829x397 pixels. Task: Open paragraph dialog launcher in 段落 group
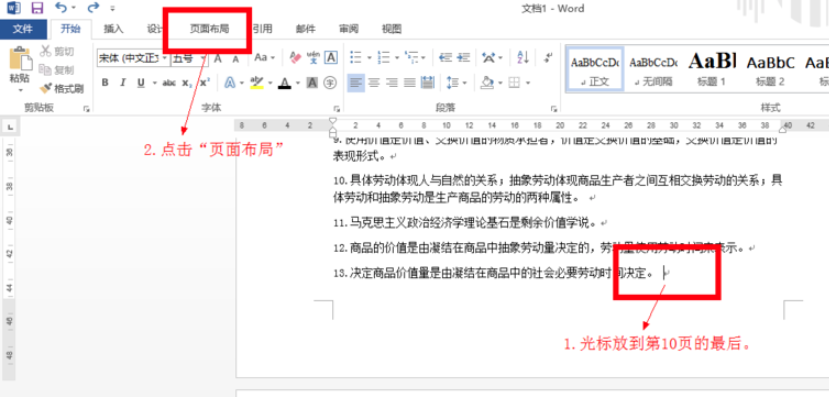tap(554, 108)
